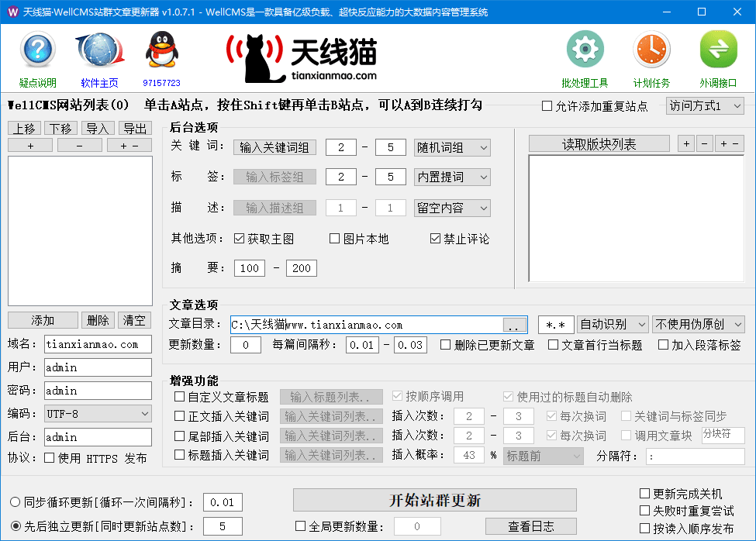Open the 访问方式1 dropdown
Viewport: 756px width, 541px height.
[x=705, y=106]
